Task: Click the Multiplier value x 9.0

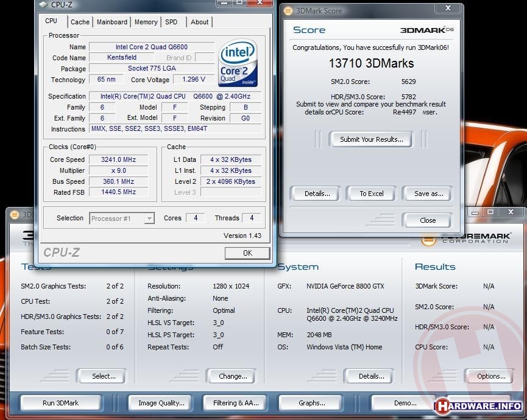Action: (118, 170)
